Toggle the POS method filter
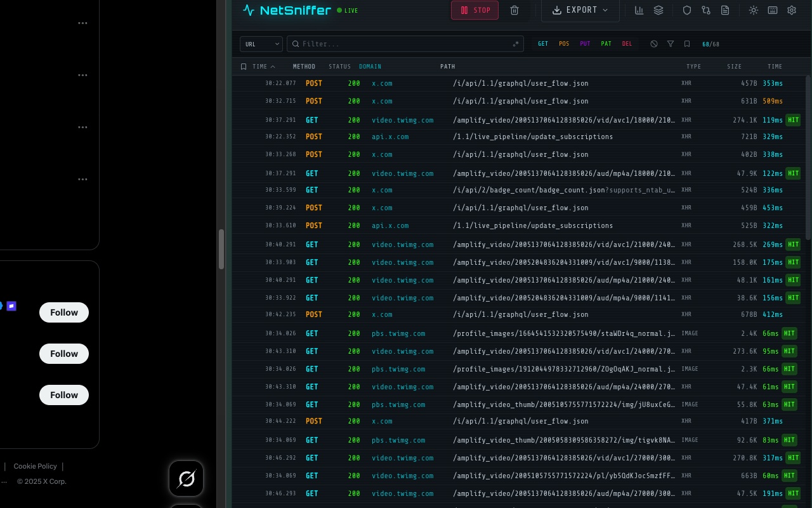The width and height of the screenshot is (812, 508). tap(564, 44)
